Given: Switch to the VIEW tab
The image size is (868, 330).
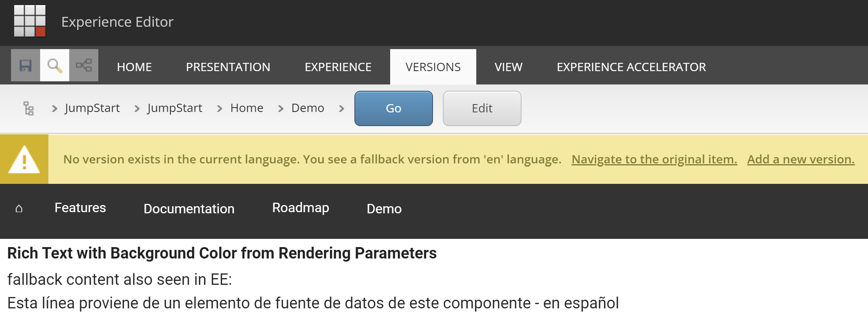Looking at the screenshot, I should (509, 67).
